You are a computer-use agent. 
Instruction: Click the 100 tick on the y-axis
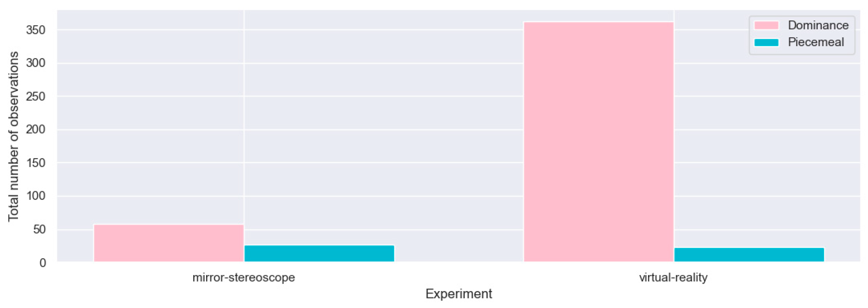coord(36,196)
